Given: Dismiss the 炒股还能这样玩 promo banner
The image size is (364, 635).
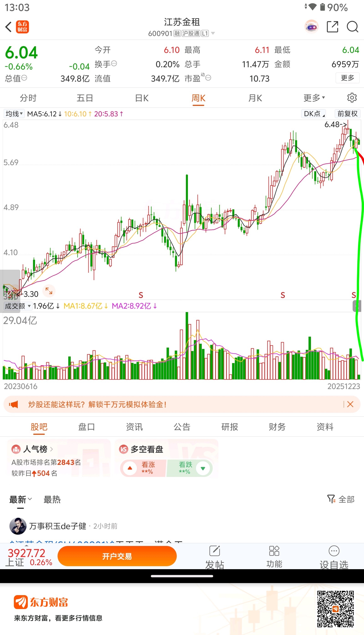Looking at the screenshot, I should 350,404.
